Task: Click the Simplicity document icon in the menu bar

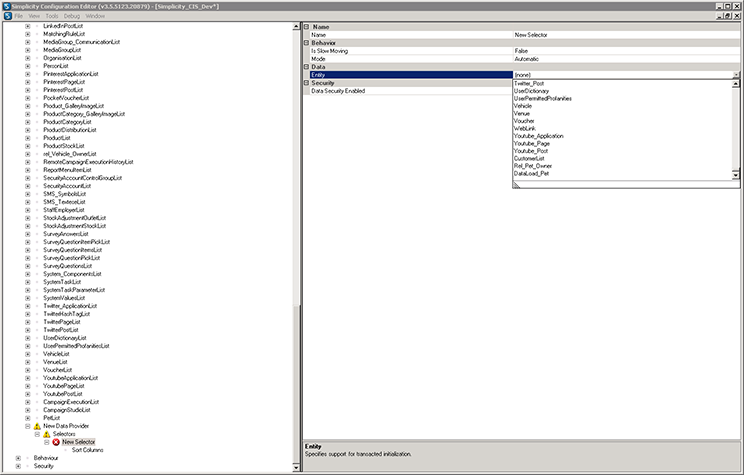Action: 8,16
